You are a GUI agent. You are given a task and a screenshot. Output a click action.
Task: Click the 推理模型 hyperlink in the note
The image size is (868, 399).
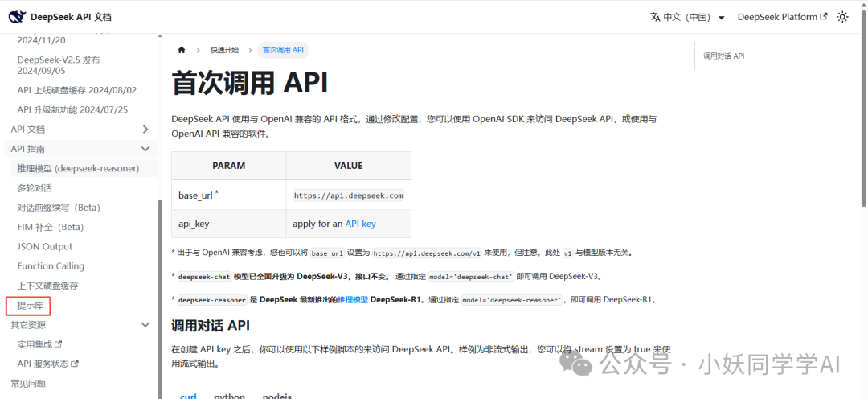click(353, 300)
